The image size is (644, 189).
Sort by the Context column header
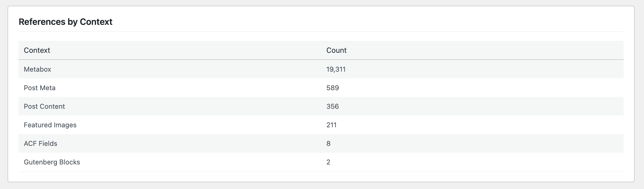pyautogui.click(x=37, y=50)
